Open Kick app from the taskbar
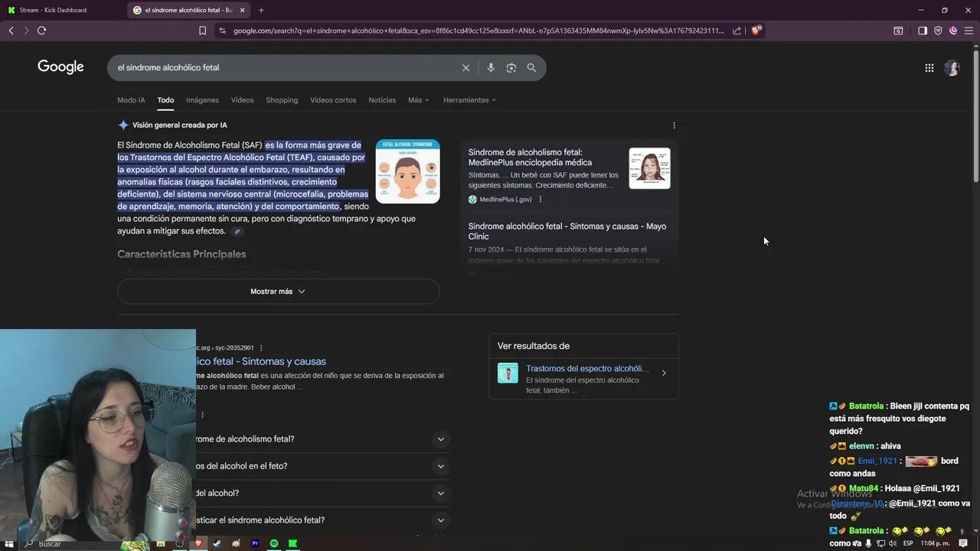The width and height of the screenshot is (980, 551). tap(292, 543)
